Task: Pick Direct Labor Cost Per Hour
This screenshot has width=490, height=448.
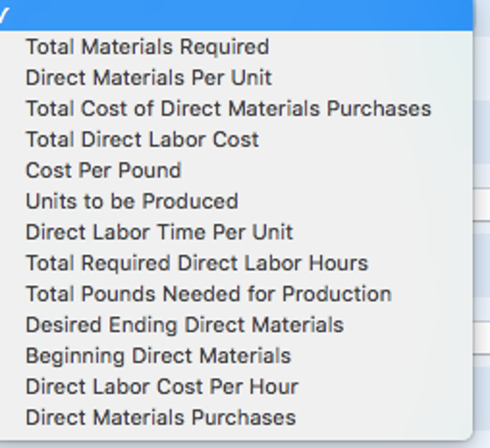Action: pos(162,387)
